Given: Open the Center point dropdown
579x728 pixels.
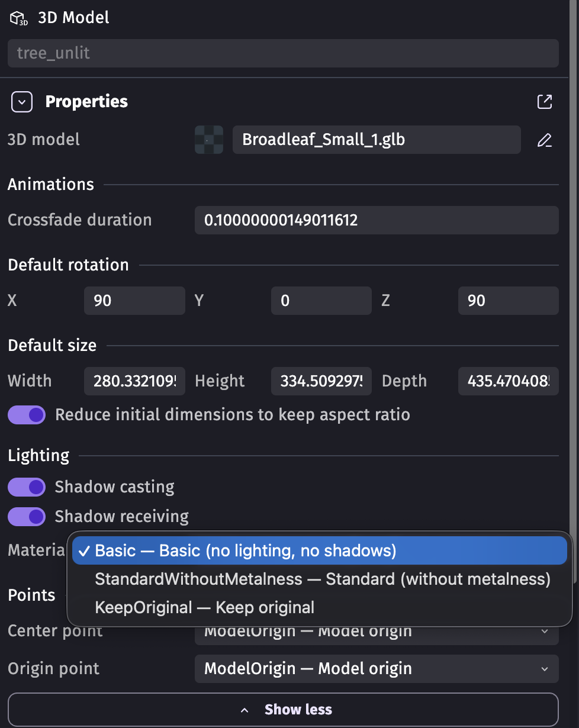Looking at the screenshot, I should pos(377,633).
